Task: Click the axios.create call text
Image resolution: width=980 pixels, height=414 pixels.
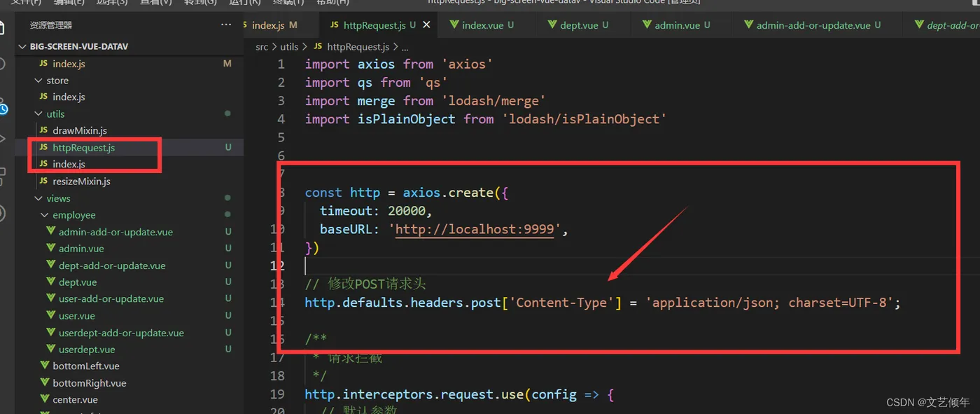Action: (448, 193)
